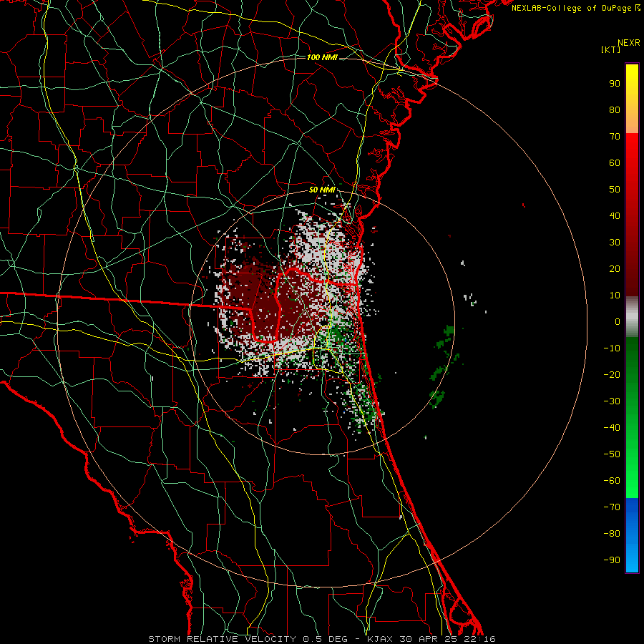Click the "0" scale label
Viewport: 644px width, 644px height.
(x=618, y=322)
